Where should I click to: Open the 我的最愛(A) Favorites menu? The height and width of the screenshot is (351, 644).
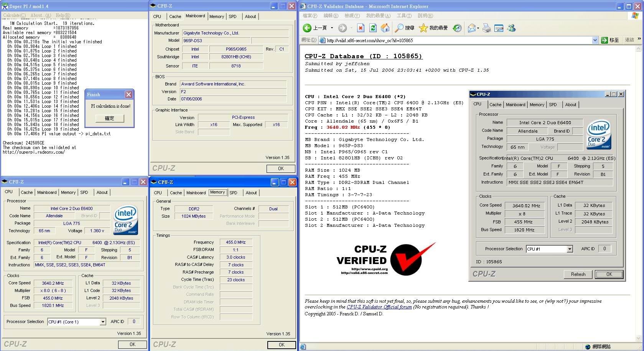pos(378,16)
